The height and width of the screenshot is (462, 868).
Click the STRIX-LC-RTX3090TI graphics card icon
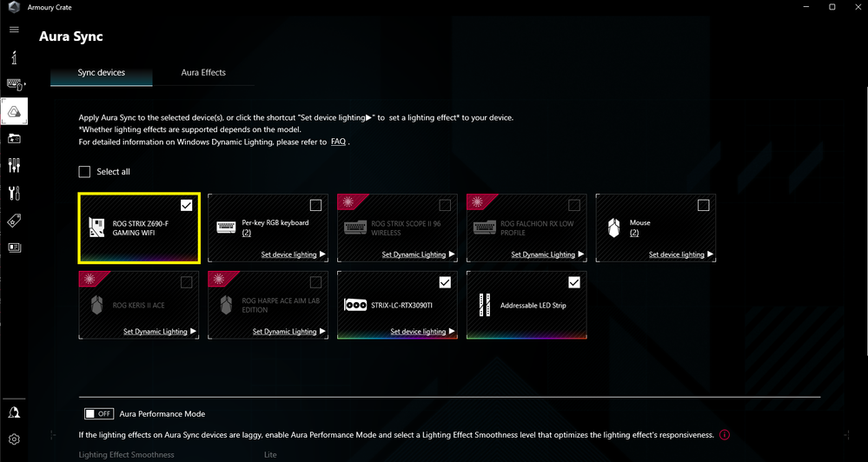click(x=355, y=305)
